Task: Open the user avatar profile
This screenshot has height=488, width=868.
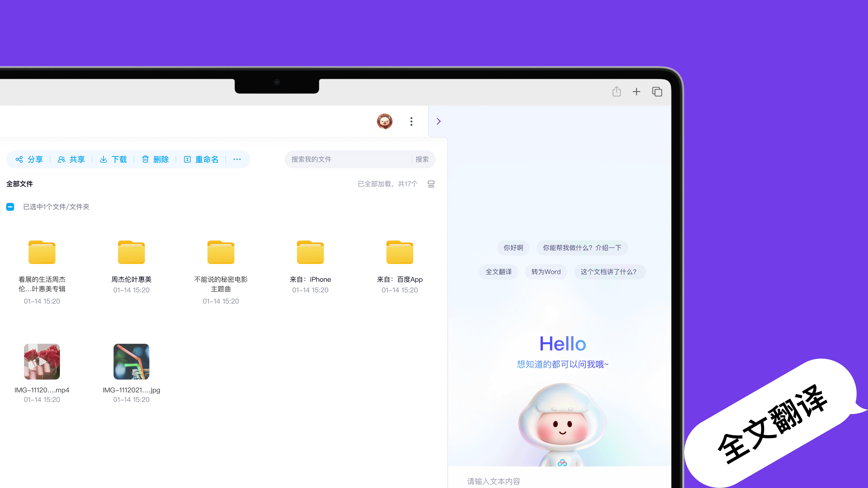Action: click(x=384, y=121)
